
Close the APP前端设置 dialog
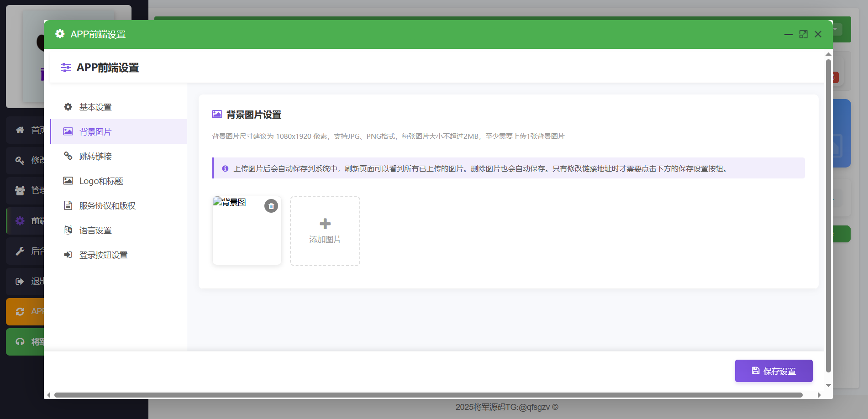(818, 34)
